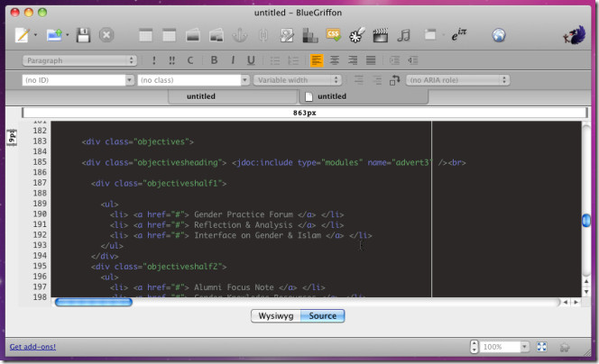Click line 183 div class objectives
Viewport: 599px width, 364px height.
pyautogui.click(x=137, y=142)
